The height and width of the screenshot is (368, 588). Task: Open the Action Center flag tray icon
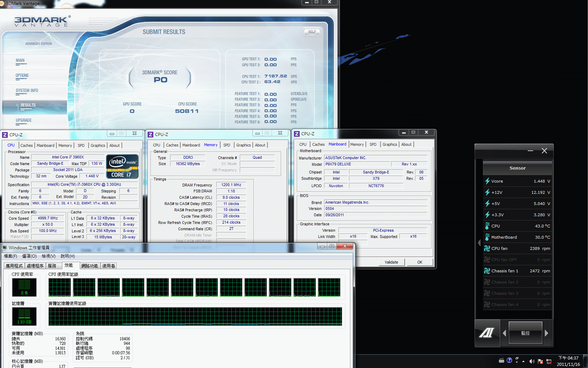coord(540,361)
